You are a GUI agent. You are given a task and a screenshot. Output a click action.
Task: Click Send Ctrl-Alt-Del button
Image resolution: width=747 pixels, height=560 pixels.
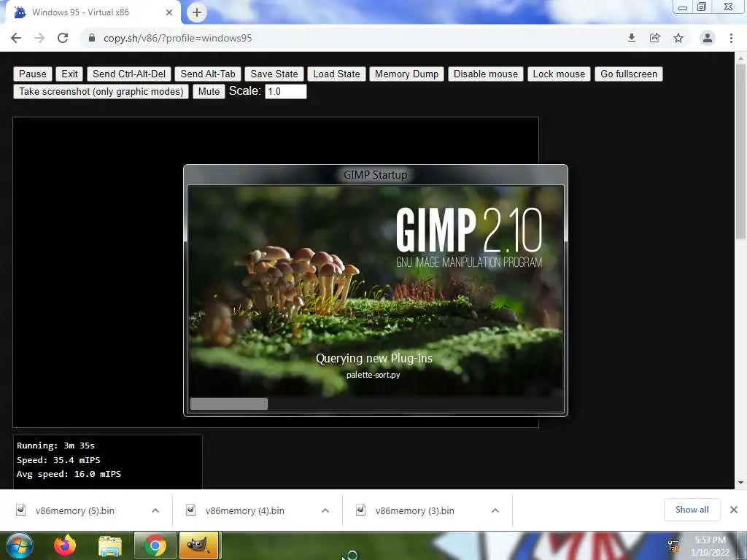[x=129, y=74]
